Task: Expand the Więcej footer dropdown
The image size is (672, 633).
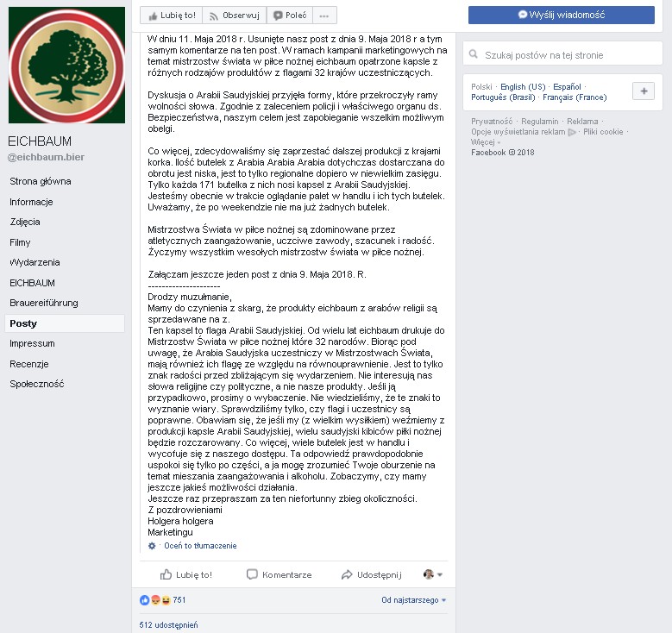Action: [x=485, y=141]
